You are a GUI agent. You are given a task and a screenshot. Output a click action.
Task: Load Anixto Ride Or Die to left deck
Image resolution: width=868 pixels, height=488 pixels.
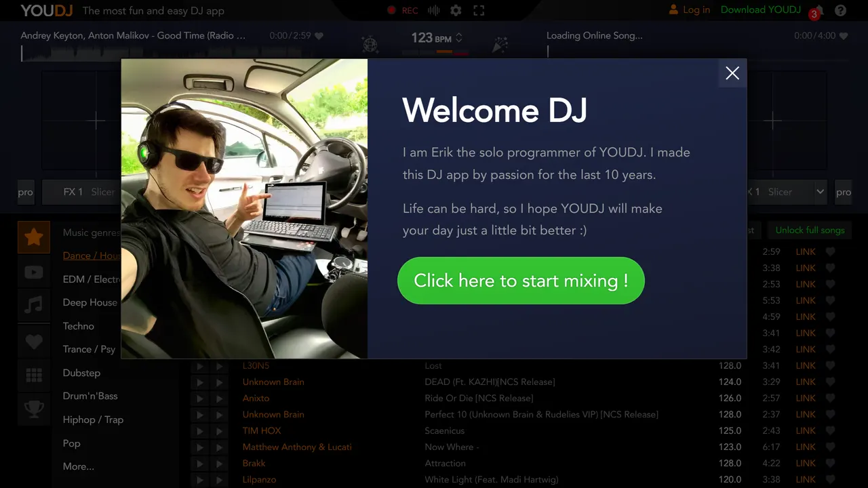199,399
